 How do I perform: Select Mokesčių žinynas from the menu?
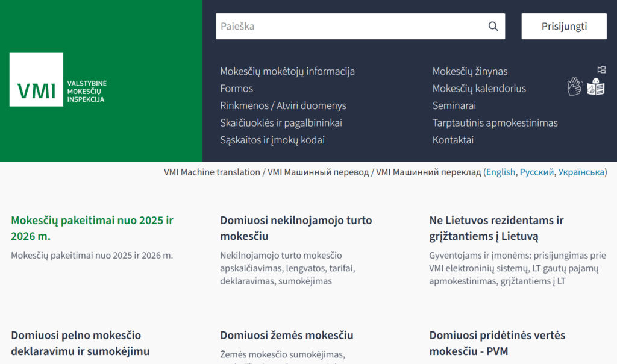point(469,71)
